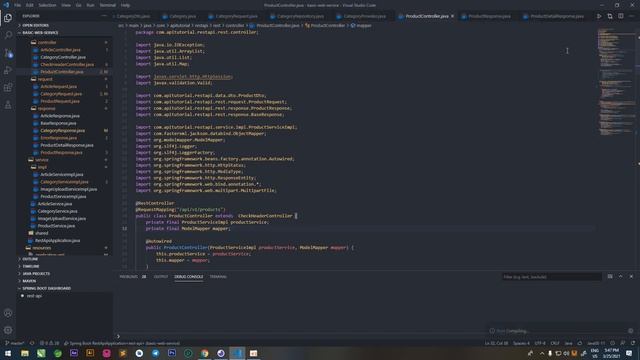Maximize the bottom panel with caret icon
The height and width of the screenshot is (360, 640).
[x=620, y=276]
